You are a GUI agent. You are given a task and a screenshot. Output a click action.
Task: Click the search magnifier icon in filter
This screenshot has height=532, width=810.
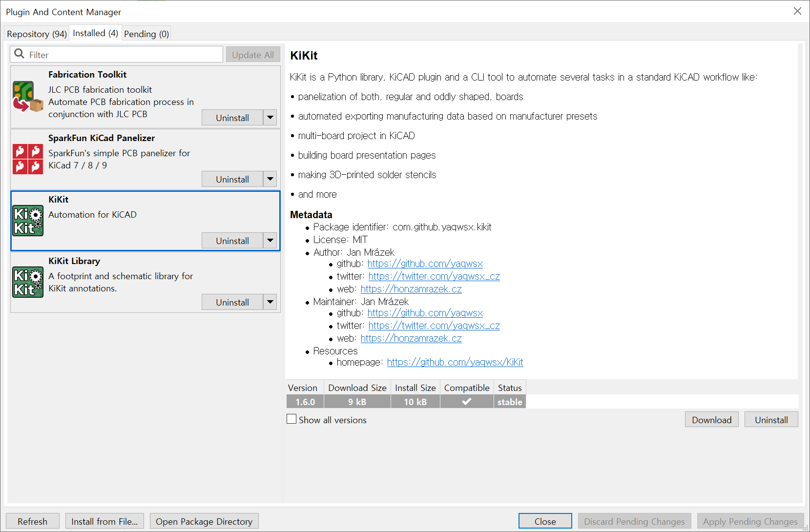(20, 54)
